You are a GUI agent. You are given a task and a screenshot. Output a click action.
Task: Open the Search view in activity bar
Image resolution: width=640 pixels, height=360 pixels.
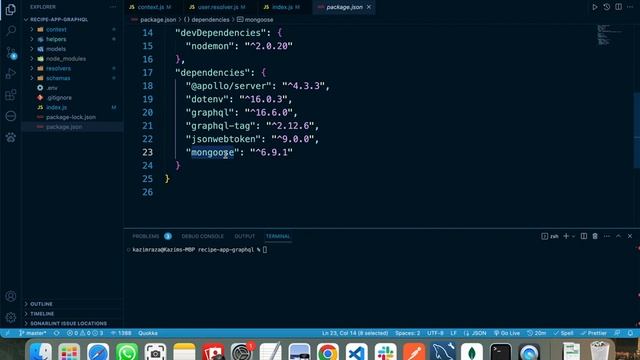pyautogui.click(x=11, y=31)
